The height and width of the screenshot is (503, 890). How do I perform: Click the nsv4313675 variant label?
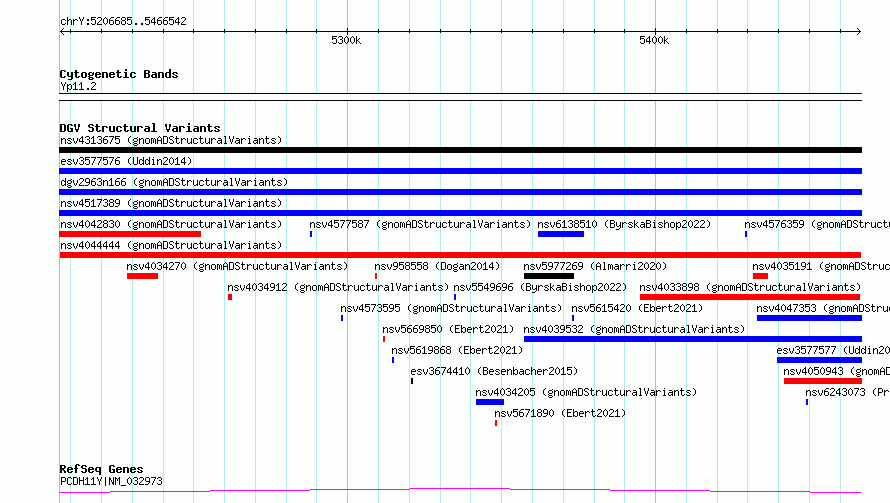[171, 140]
